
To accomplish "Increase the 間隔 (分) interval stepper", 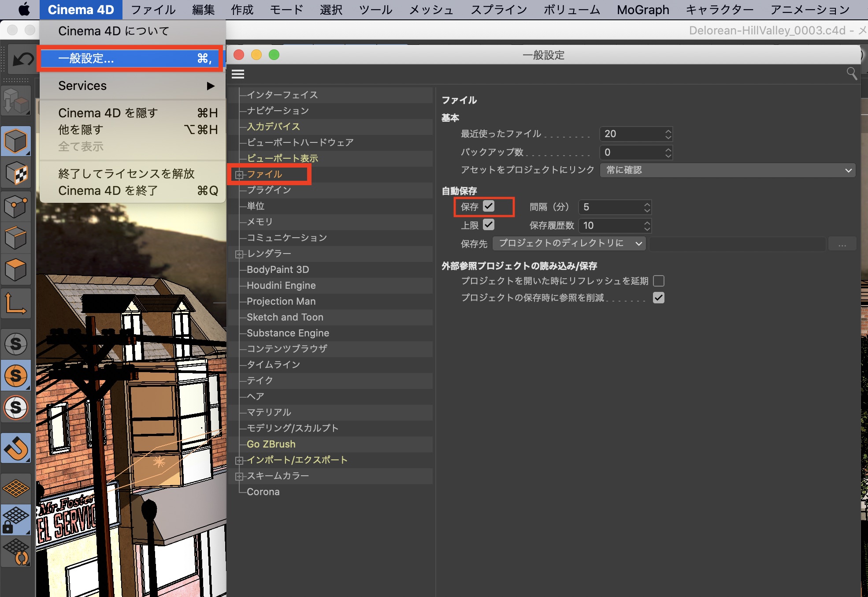I will (647, 204).
